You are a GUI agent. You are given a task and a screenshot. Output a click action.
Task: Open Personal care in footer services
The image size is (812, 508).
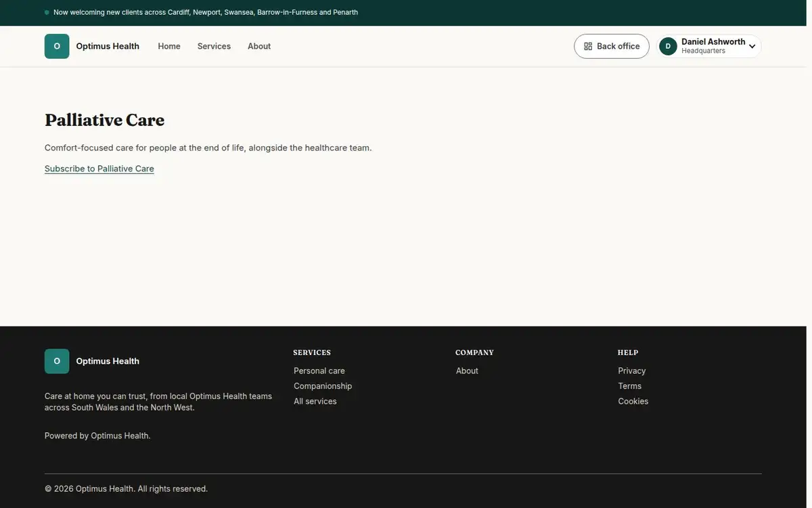319,371
